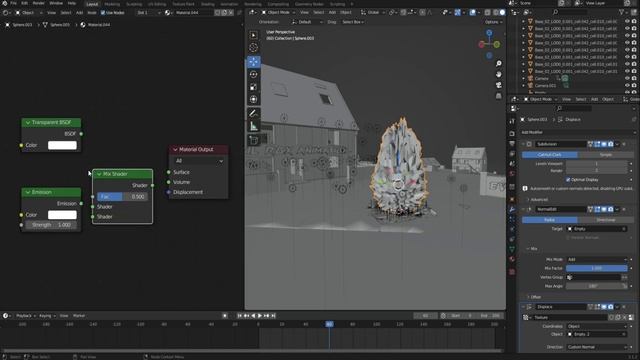Open the Material Output target dropdown 'All'
Image resolution: width=640 pixels, height=360 pixels.
coord(199,161)
